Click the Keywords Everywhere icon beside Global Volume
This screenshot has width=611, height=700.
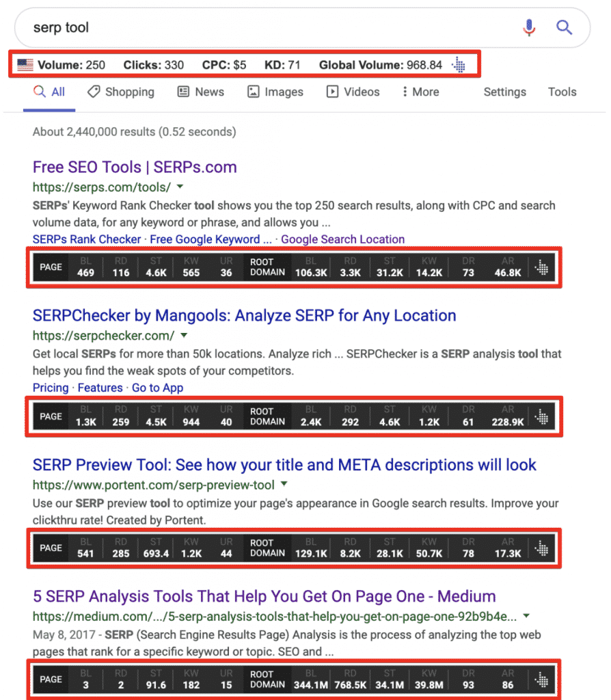click(459, 65)
